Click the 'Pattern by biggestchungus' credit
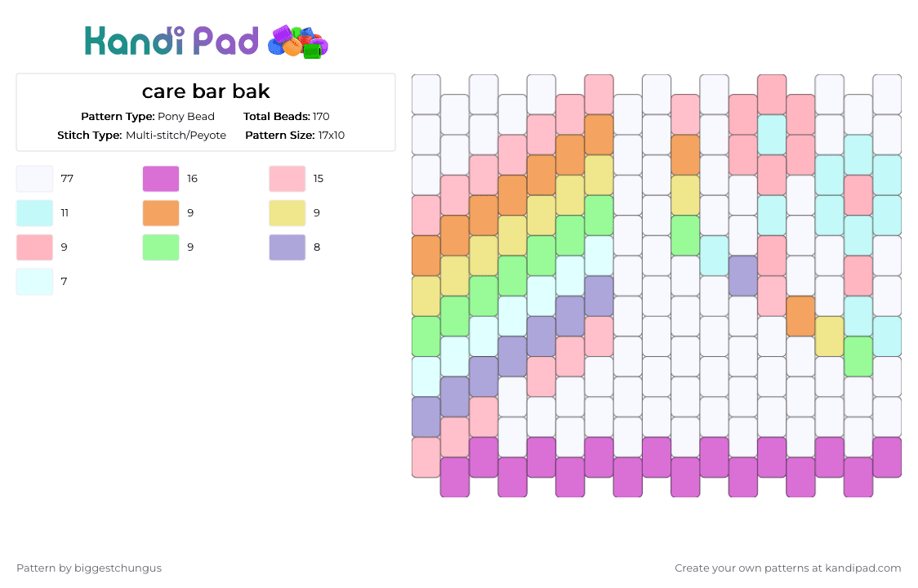Viewport: 918px width, 588px height. [x=89, y=568]
